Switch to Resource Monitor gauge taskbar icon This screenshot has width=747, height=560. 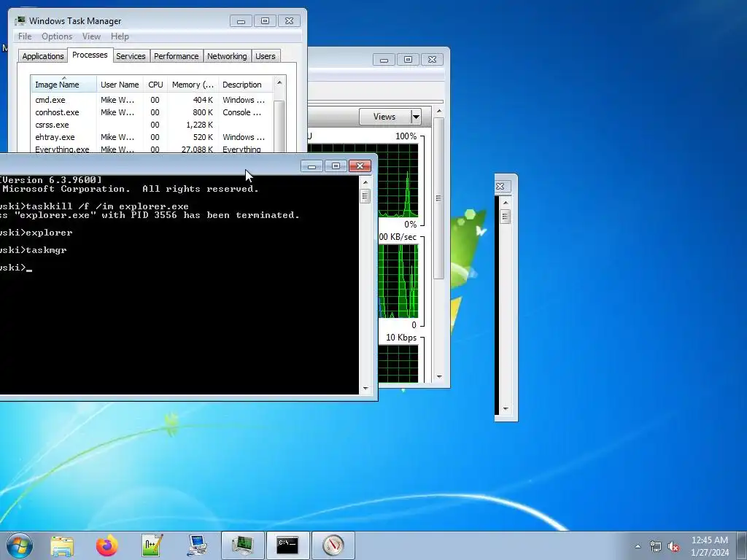coord(333,545)
